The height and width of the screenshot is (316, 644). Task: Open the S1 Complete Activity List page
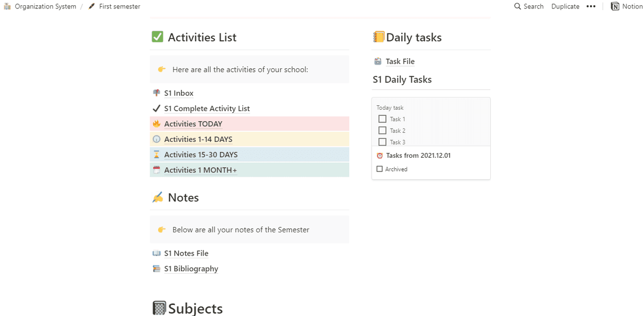[207, 108]
